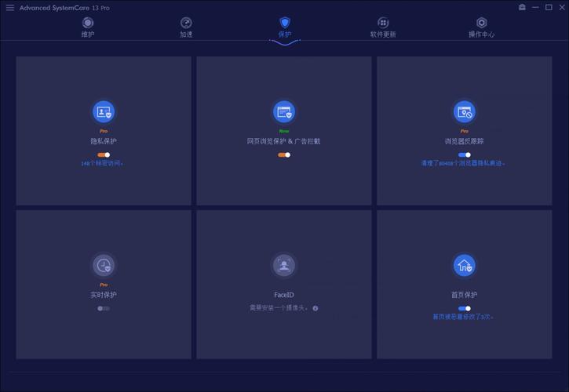
Task: Toggle the 浏览器反跟踪 switch
Action: (x=464, y=155)
